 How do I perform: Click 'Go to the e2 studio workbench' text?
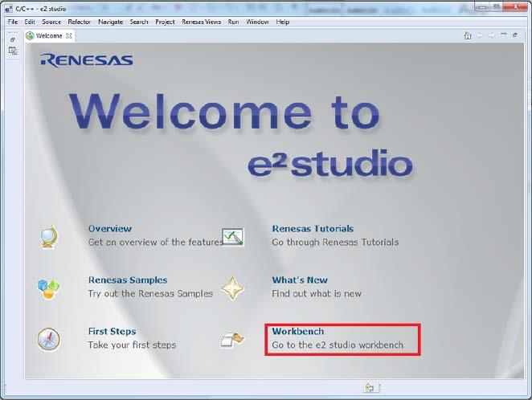[x=338, y=345]
